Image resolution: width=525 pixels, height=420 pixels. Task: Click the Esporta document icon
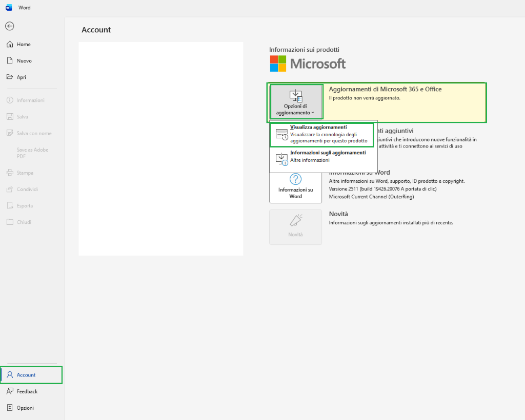[10, 205]
